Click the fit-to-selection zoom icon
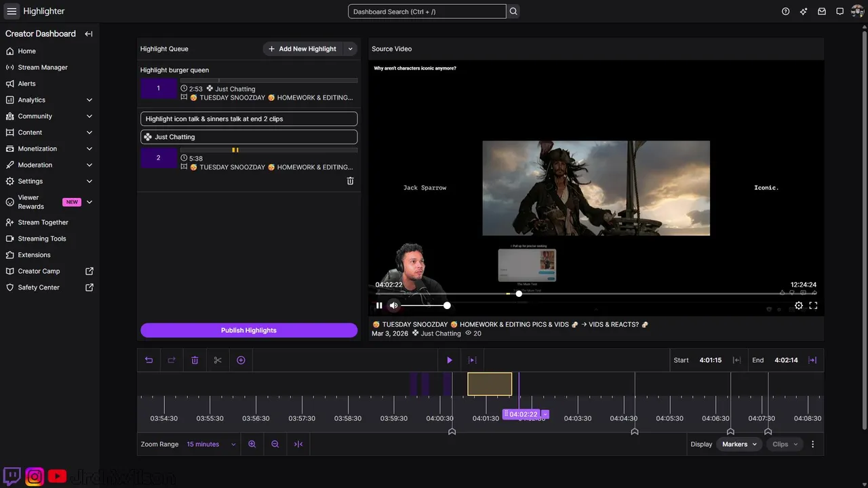Image resolution: width=868 pixels, height=488 pixels. [298, 444]
